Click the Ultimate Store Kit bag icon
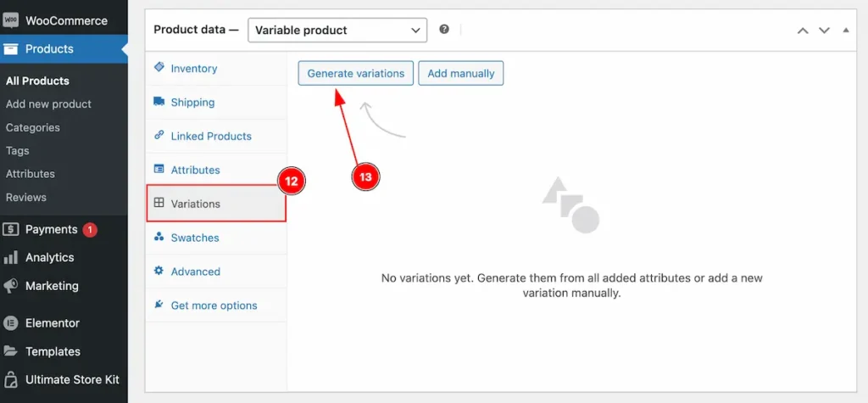The width and height of the screenshot is (868, 403). 10,380
